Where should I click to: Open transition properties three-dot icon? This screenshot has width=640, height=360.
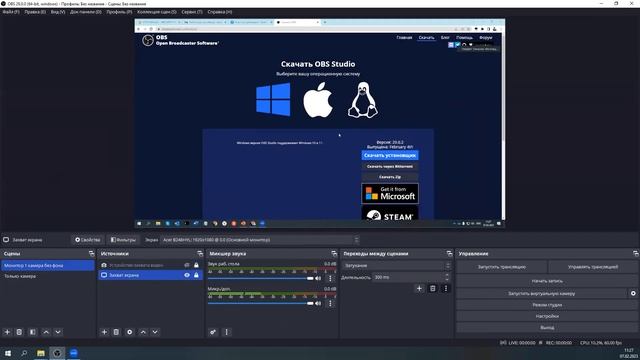click(446, 289)
